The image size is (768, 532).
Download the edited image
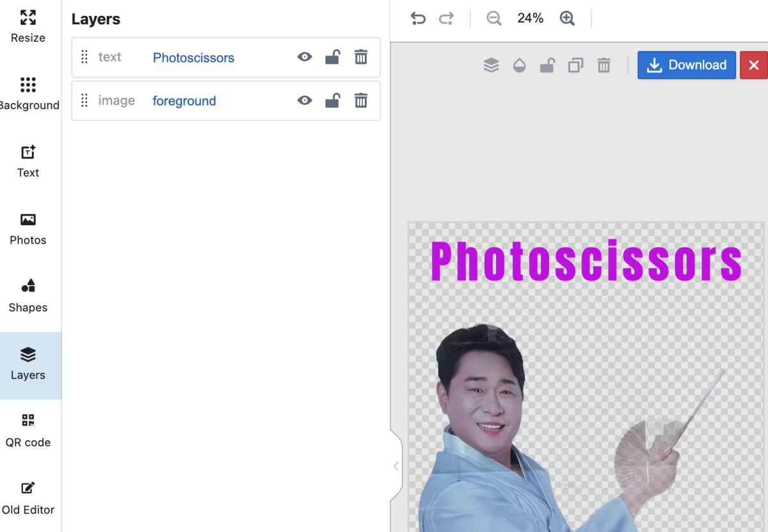[x=687, y=65]
